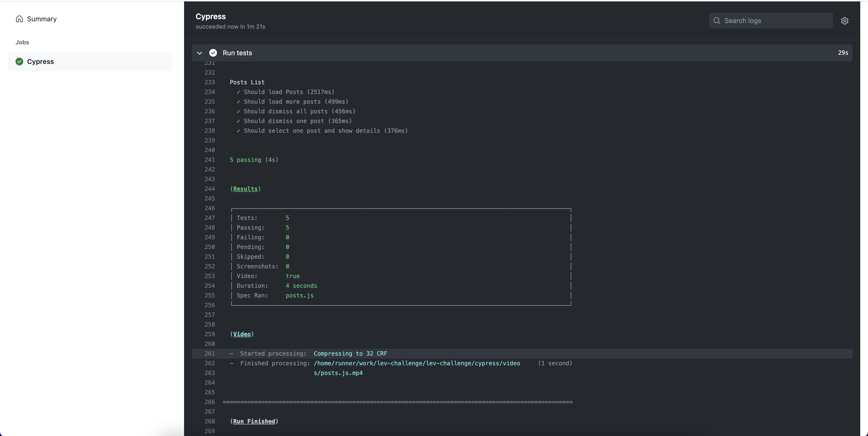Click line number 233 beside Posts List
The width and height of the screenshot is (868, 436).
pos(209,82)
